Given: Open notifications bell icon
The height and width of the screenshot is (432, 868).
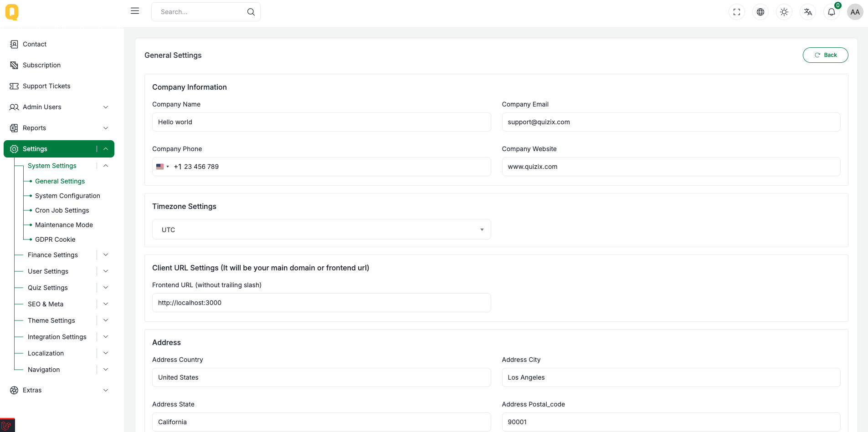Looking at the screenshot, I should [x=832, y=12].
